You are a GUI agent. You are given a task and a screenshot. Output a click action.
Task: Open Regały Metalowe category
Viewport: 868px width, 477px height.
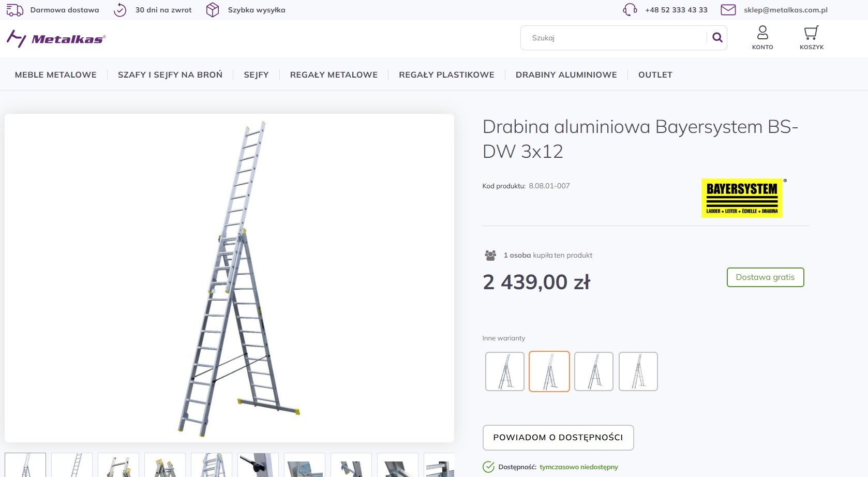(x=334, y=74)
